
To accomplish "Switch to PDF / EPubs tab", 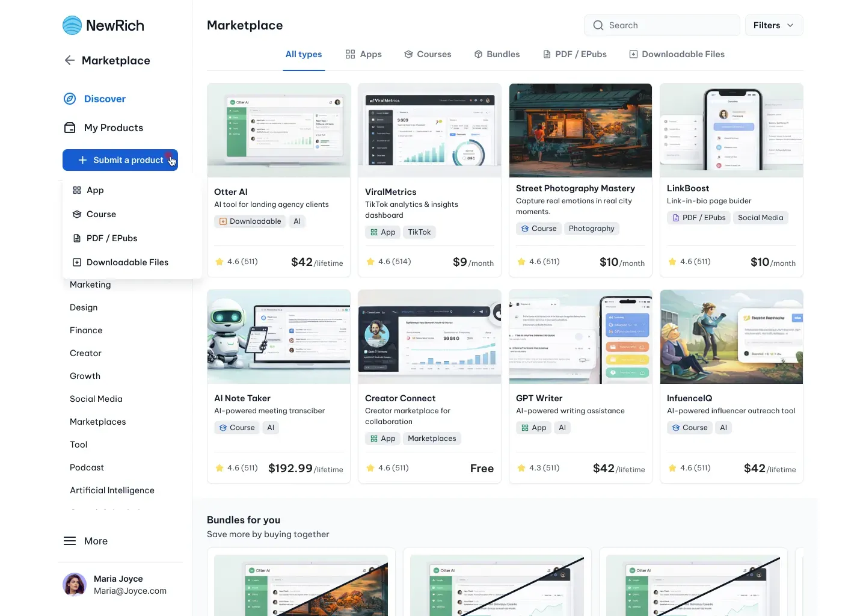I will 575,54.
